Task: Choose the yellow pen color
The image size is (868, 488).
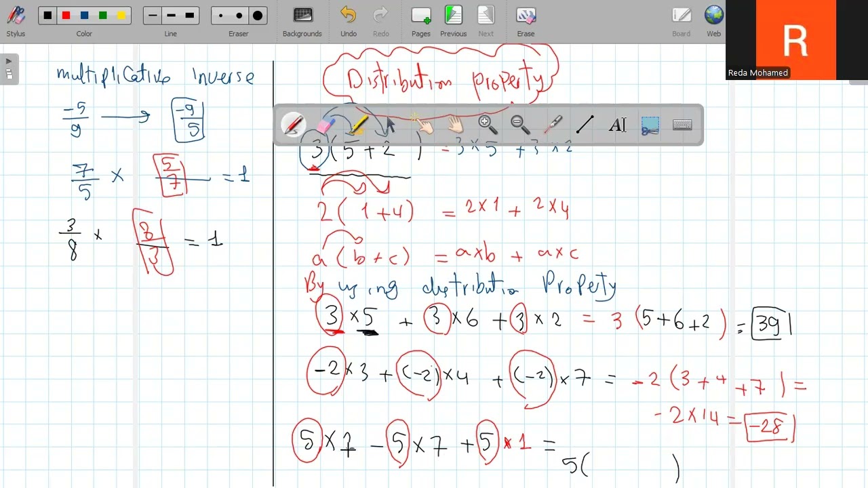Action: pos(121,16)
